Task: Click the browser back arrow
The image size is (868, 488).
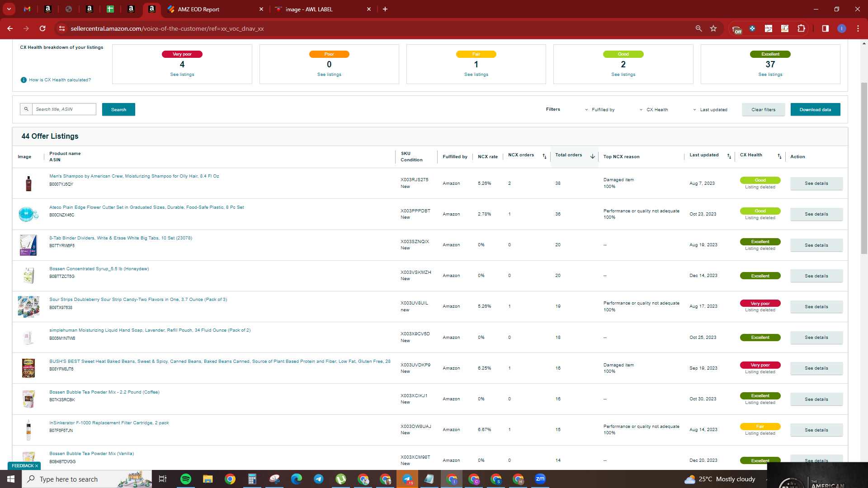Action: pyautogui.click(x=10, y=28)
